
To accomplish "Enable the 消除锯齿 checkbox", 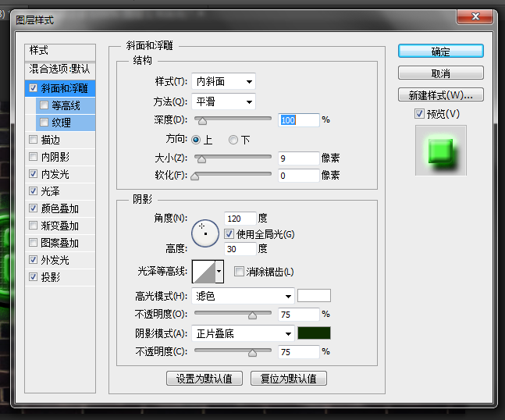I will tap(240, 272).
